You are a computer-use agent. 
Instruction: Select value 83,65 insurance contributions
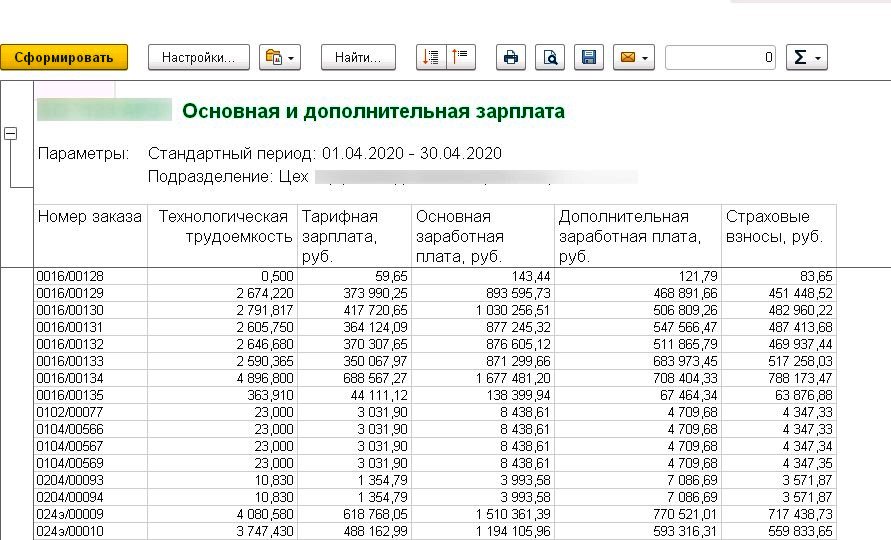pyautogui.click(x=779, y=276)
